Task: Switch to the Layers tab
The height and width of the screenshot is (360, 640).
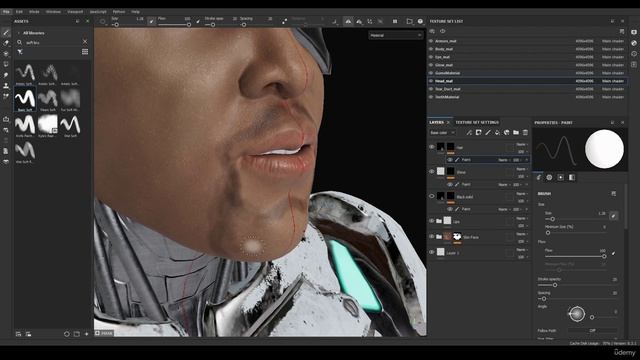Action: point(436,122)
